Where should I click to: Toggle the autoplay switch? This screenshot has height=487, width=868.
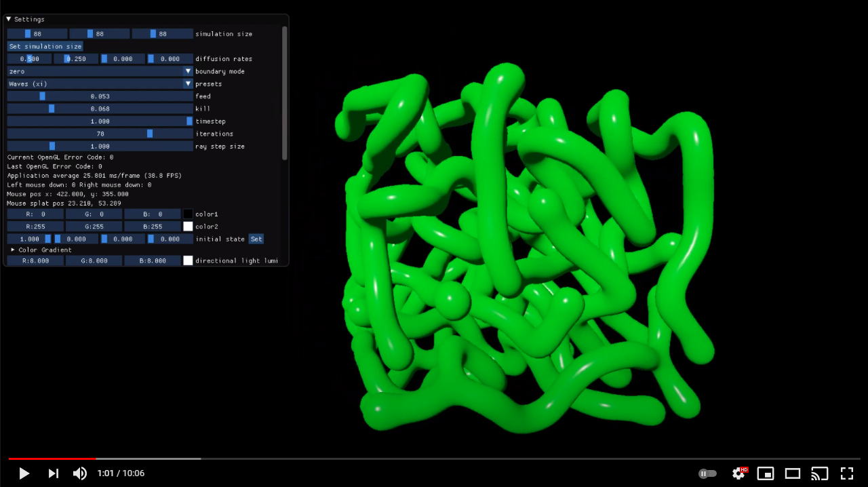tap(707, 473)
